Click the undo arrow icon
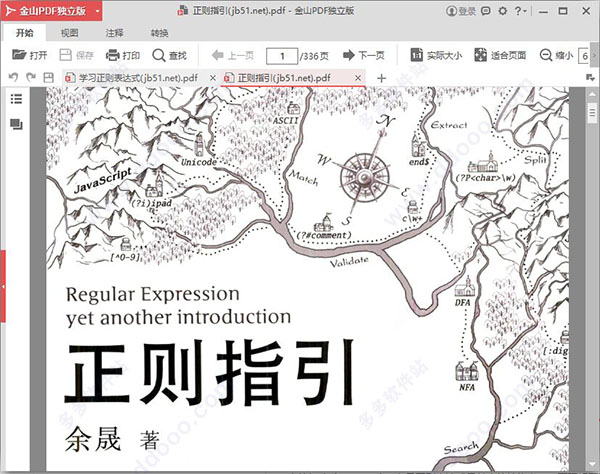Screen dimensions: 600x474 [x=13, y=78]
